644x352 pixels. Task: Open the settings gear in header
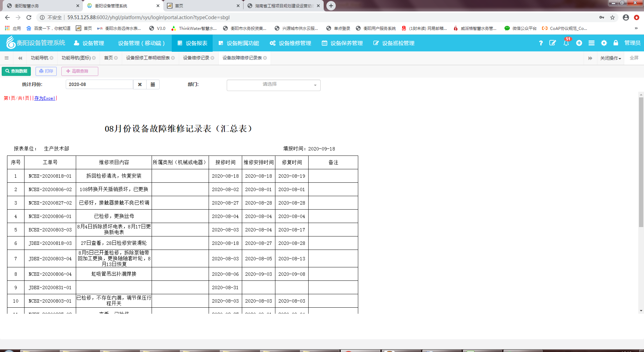click(604, 43)
